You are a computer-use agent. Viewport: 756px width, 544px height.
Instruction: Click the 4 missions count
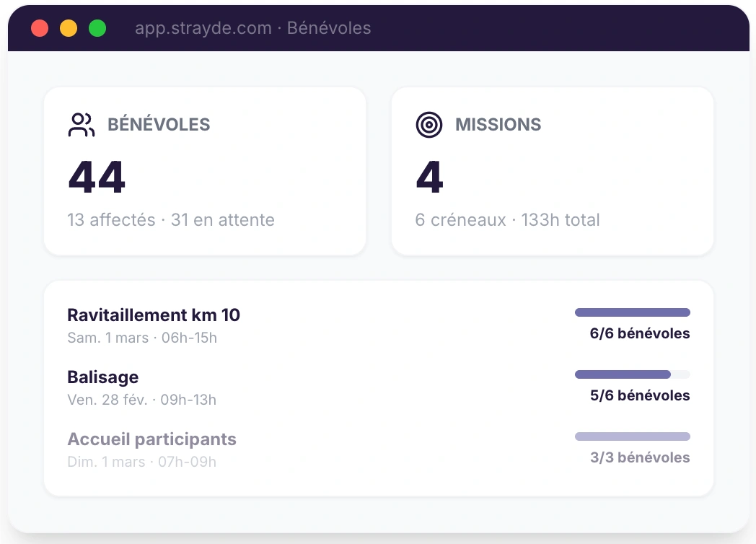point(430,177)
